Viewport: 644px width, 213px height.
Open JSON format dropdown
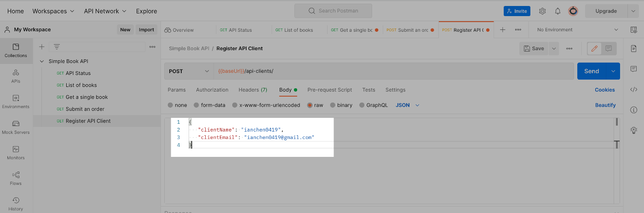408,105
